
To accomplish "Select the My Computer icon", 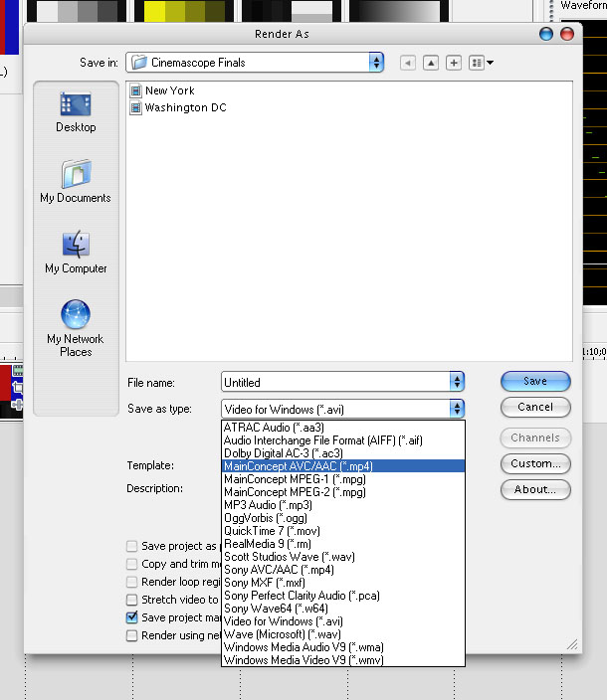I will pos(76,245).
